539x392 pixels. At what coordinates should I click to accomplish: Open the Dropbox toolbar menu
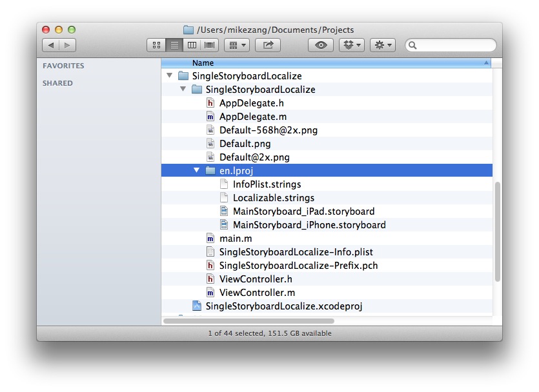[x=352, y=45]
